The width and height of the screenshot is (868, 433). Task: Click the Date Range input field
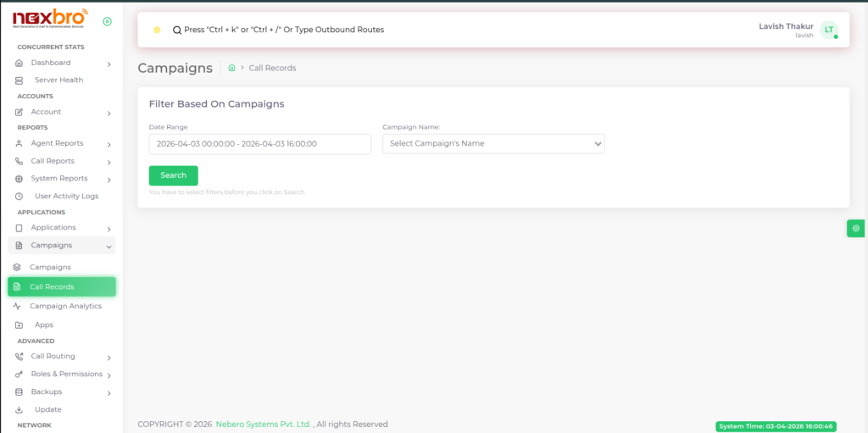pos(259,144)
